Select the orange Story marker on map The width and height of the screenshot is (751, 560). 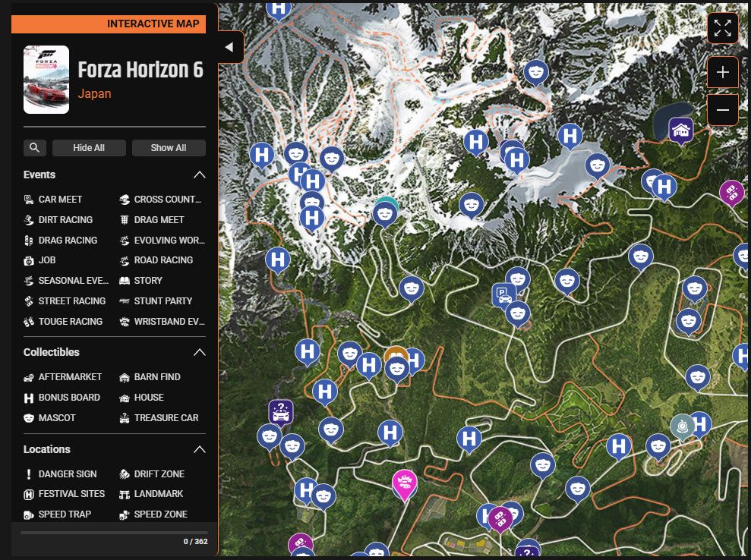tap(396, 353)
